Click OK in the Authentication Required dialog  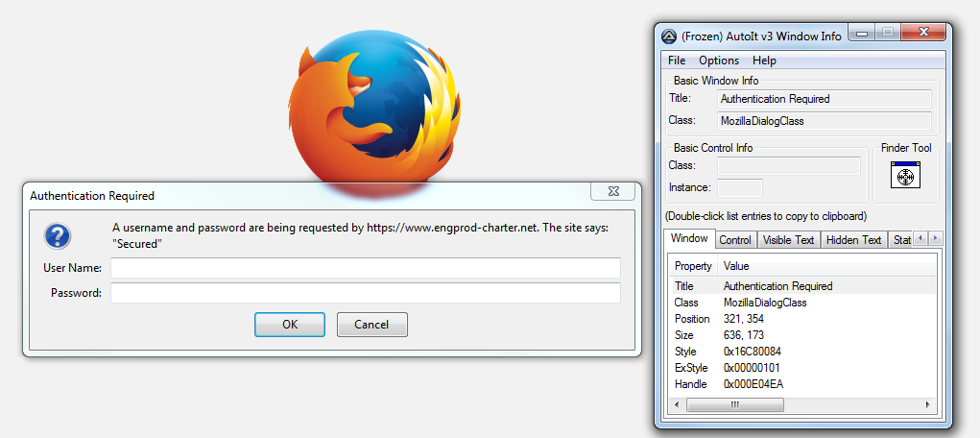click(x=289, y=325)
